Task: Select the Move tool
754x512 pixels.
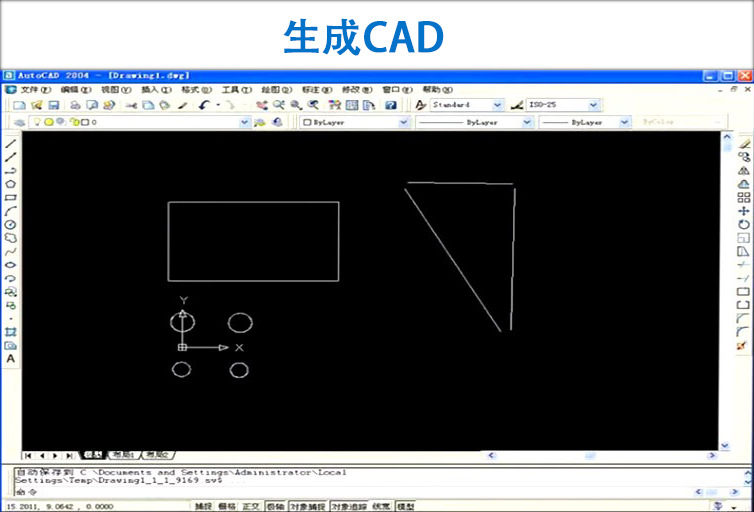Action: pyautogui.click(x=744, y=211)
